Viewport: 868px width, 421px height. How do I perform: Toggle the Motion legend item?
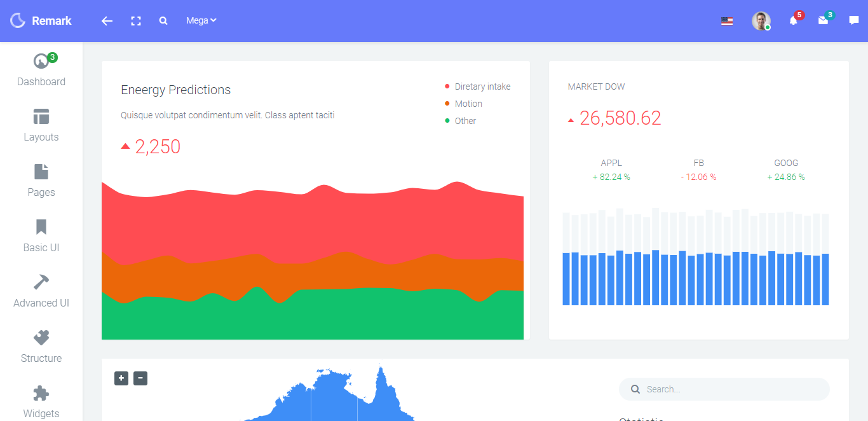[468, 104]
